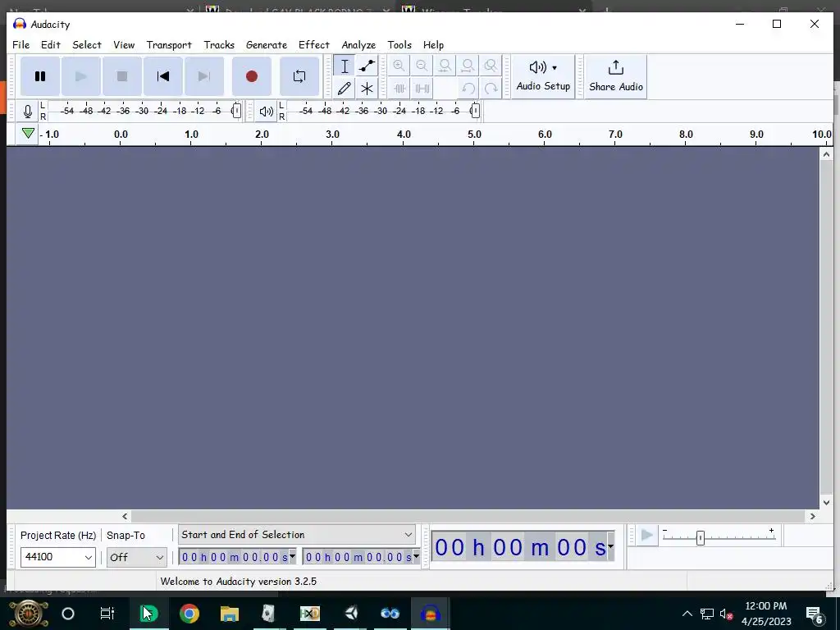840x630 pixels.
Task: Open selection start time format arrow
Action: pos(293,556)
